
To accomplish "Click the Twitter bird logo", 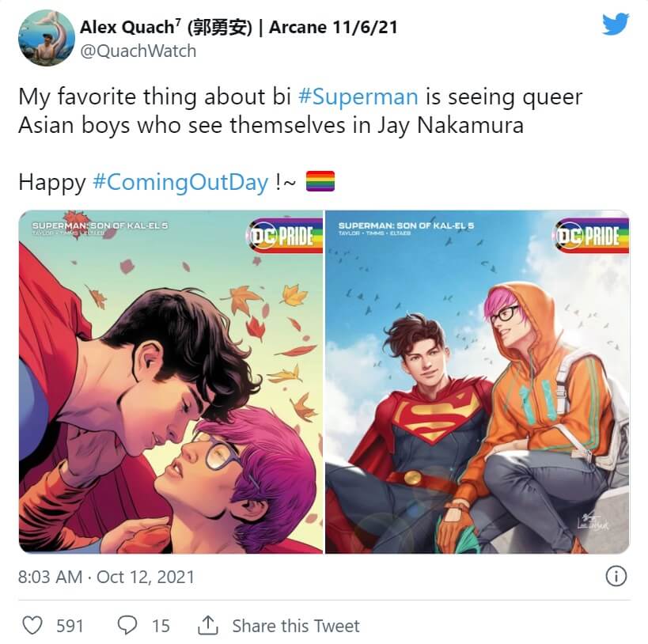I will [616, 24].
